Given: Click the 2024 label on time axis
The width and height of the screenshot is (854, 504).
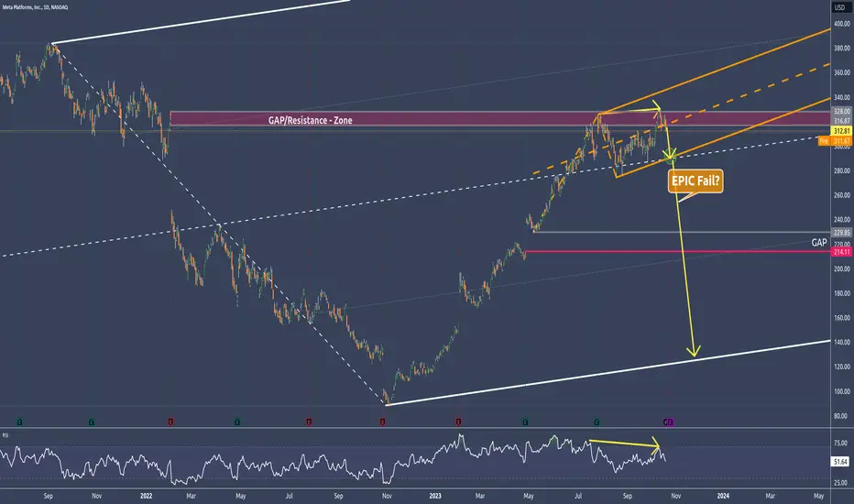Looking at the screenshot, I should click(x=723, y=496).
